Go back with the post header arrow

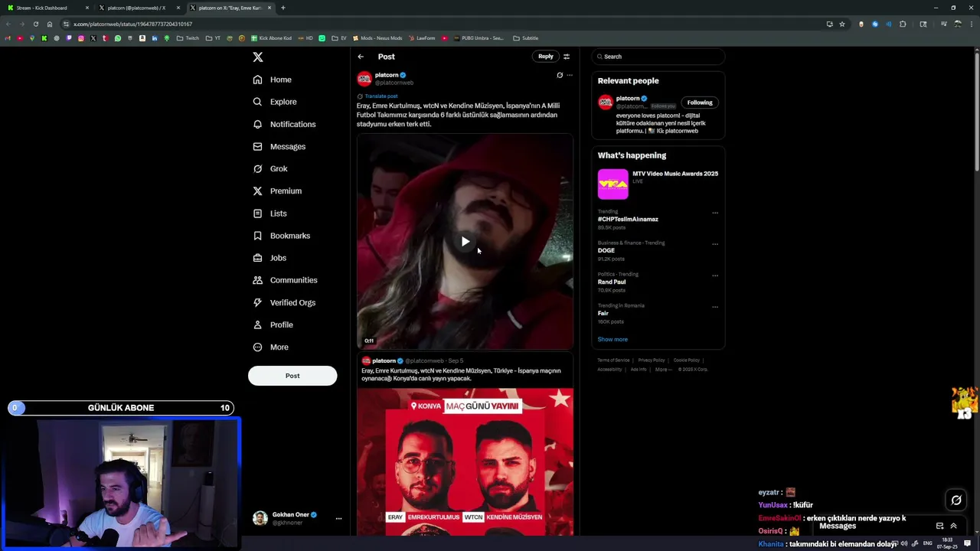pos(361,57)
